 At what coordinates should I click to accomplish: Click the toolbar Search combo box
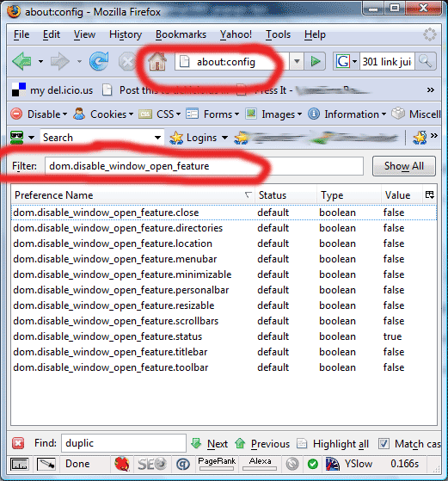[x=101, y=138]
